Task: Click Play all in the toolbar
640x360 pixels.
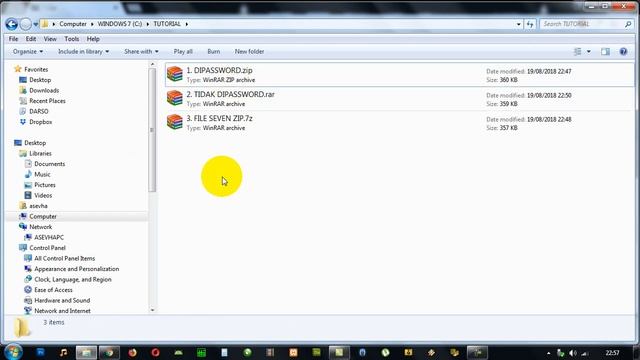Action: tap(183, 51)
